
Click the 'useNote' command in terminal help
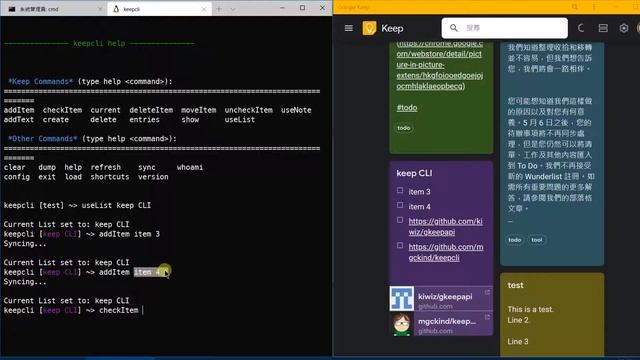pyautogui.click(x=296, y=110)
